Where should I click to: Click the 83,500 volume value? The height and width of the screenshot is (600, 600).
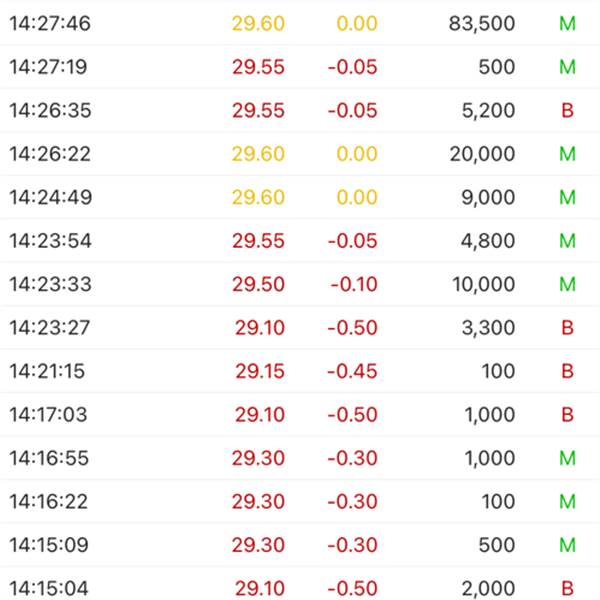pos(482,23)
